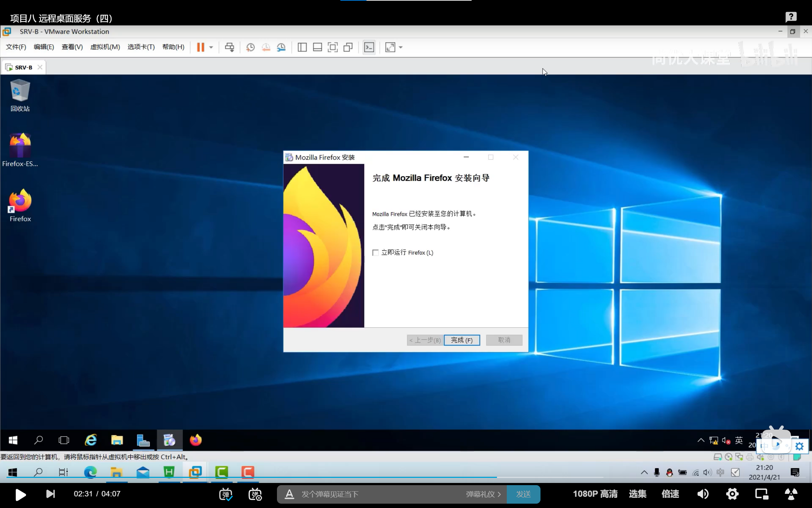The image size is (812, 508).
Task: Open the 虚拟机(M) menu
Action: pos(105,47)
